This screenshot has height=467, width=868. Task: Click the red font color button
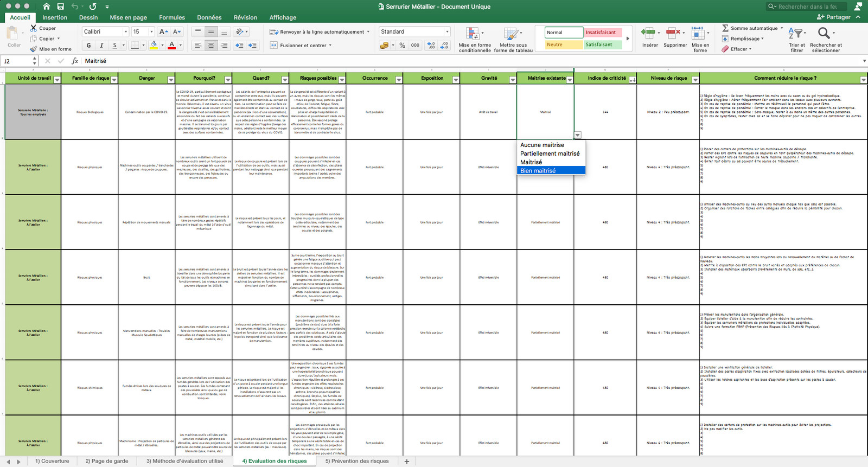[x=172, y=46]
